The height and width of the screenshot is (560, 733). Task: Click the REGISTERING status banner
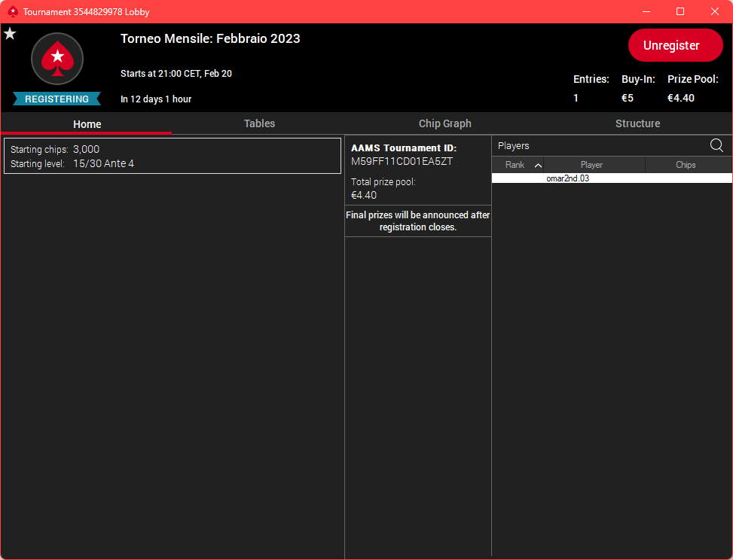pos(57,99)
